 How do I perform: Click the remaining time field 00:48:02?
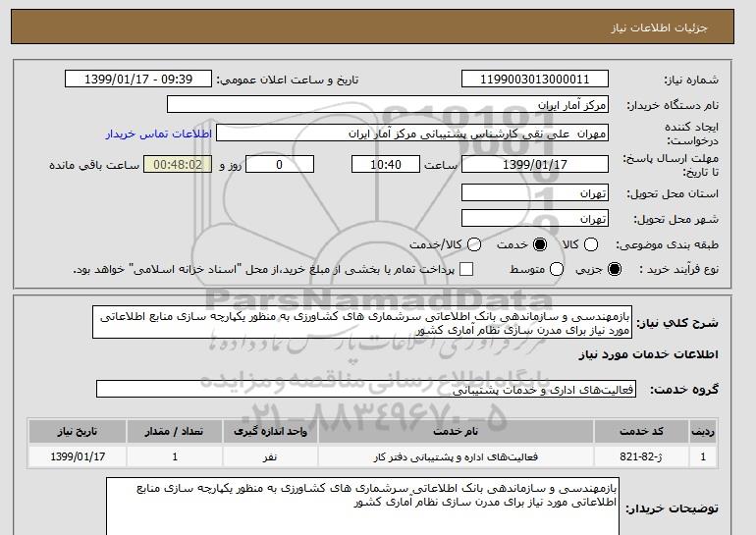pyautogui.click(x=178, y=164)
